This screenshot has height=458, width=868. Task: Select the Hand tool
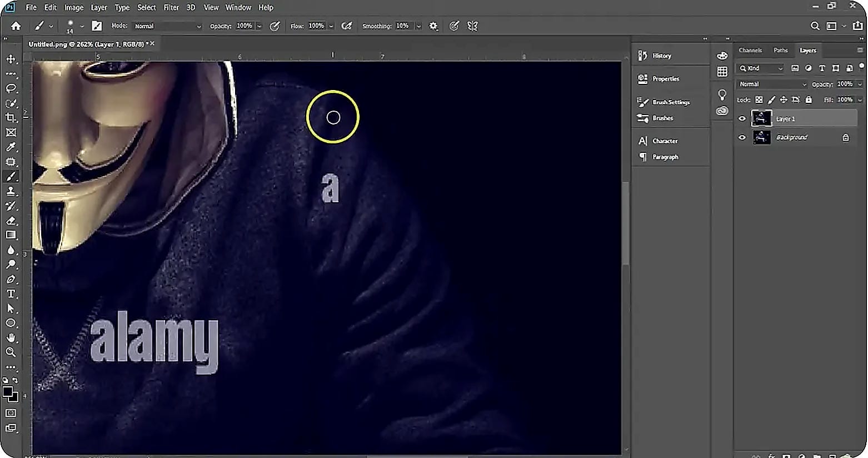[x=11, y=338]
